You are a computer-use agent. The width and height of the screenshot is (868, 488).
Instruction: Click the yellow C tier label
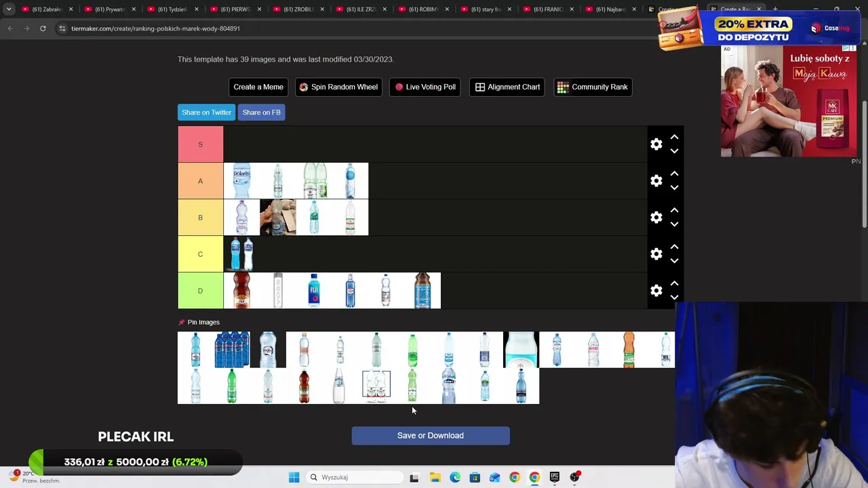pos(200,254)
